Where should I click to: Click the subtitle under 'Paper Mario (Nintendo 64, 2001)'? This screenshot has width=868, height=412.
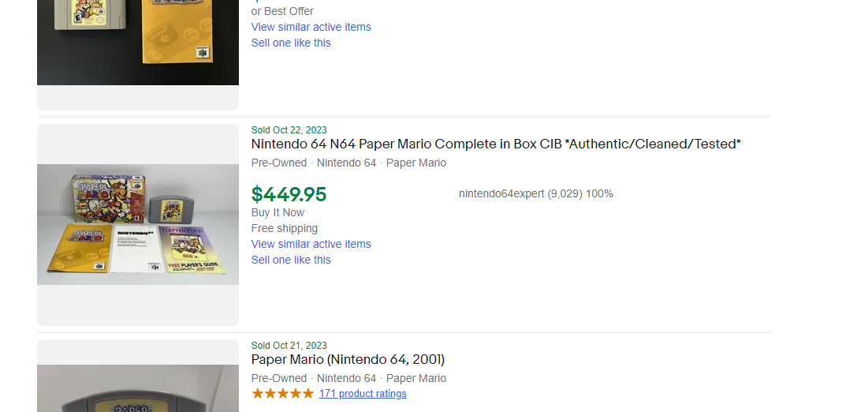348,378
